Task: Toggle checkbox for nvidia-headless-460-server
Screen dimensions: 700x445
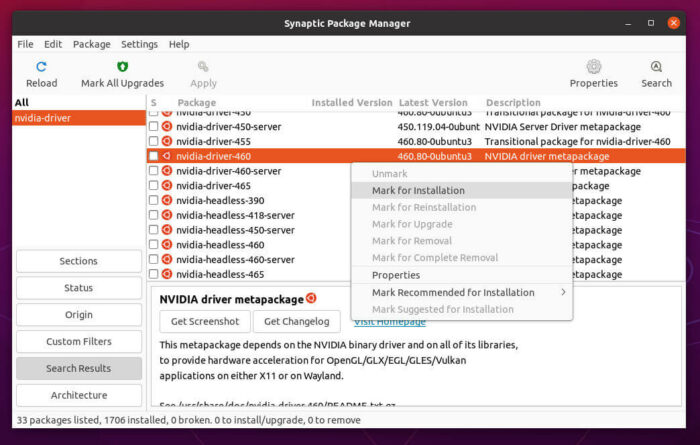Action: tap(154, 259)
